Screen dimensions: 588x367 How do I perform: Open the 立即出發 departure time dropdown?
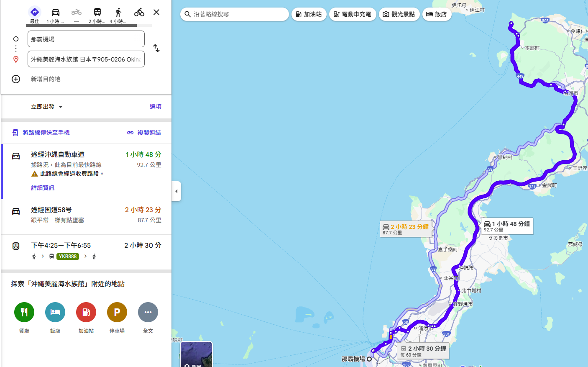coord(46,107)
